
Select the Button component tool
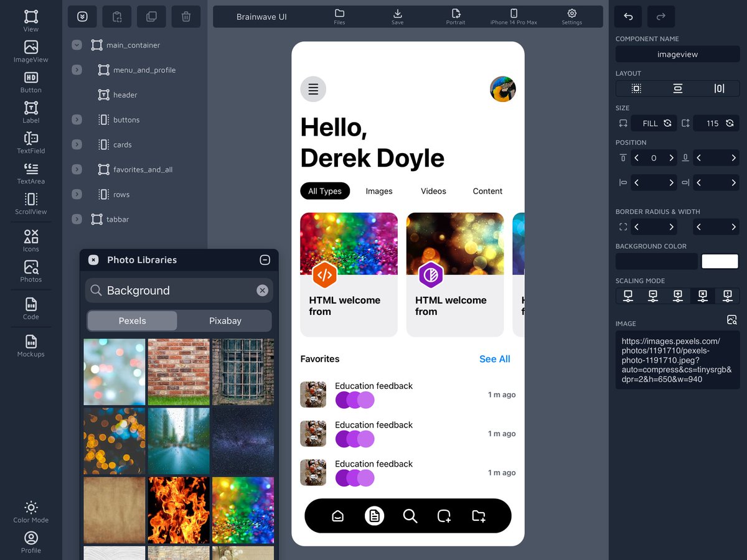tap(31, 82)
